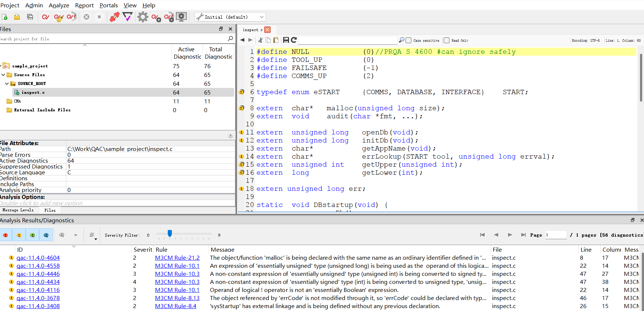Toggle the red error diagnostics filter
Image resolution: width=644 pixels, height=311 pixels.
pos(5,235)
